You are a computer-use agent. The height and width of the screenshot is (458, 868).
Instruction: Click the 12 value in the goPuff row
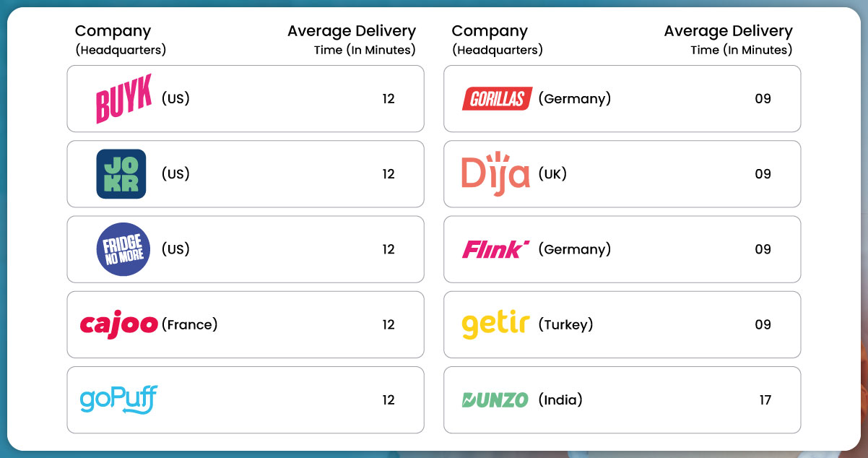click(389, 399)
